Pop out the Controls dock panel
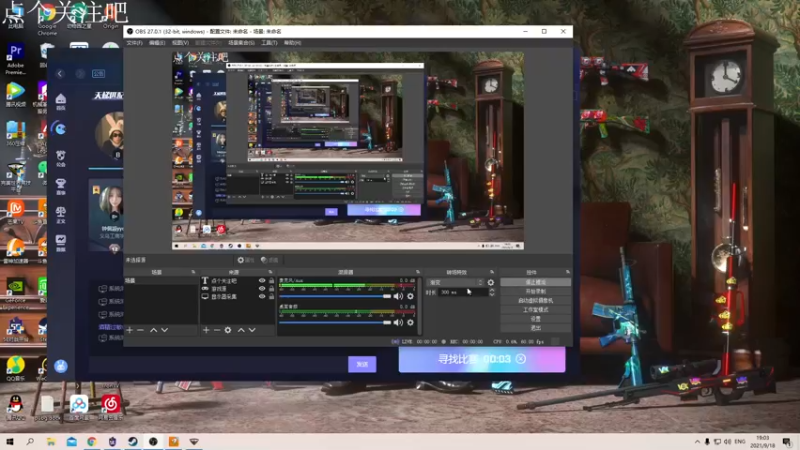800x450 pixels. (x=567, y=272)
